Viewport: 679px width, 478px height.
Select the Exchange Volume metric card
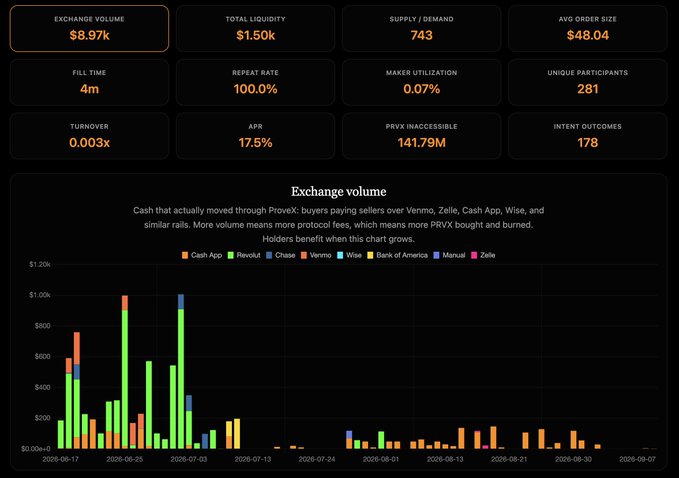[89, 29]
